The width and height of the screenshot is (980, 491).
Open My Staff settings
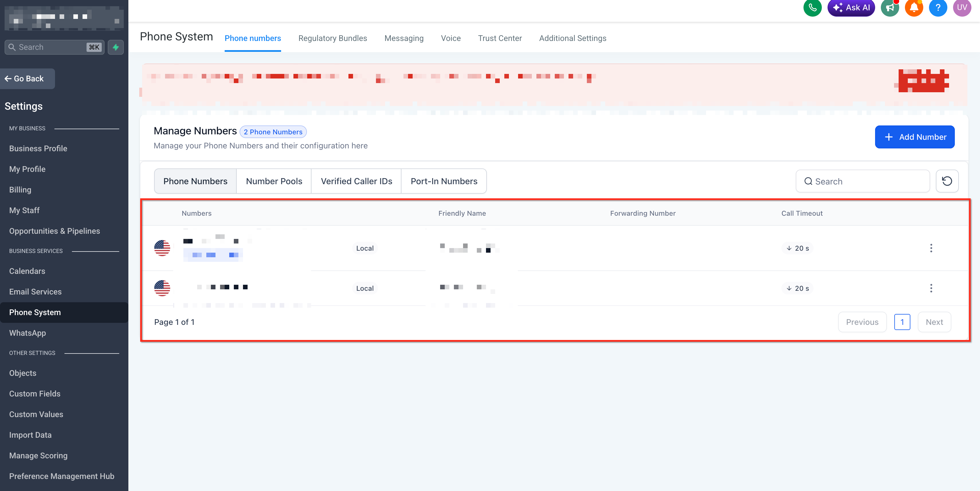[24, 210]
